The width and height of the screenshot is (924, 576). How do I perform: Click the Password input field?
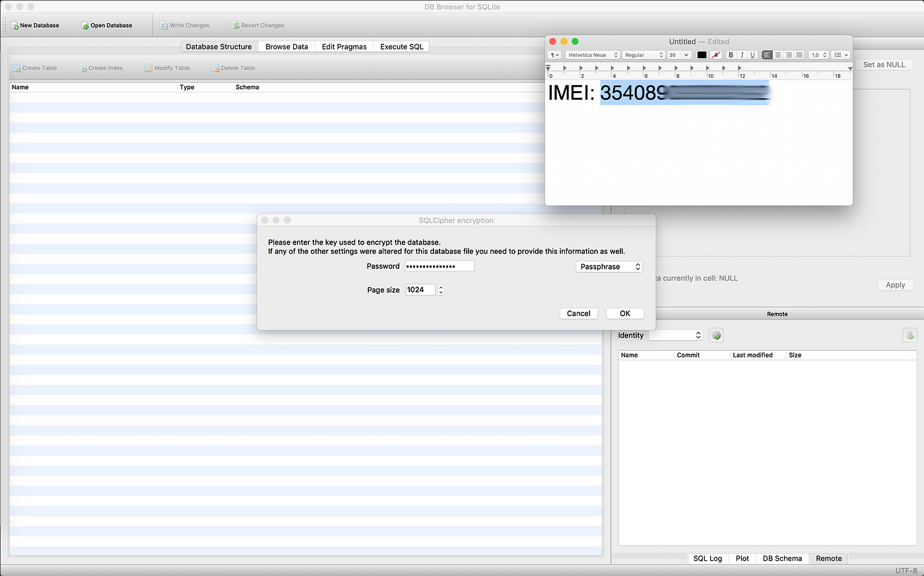point(440,266)
